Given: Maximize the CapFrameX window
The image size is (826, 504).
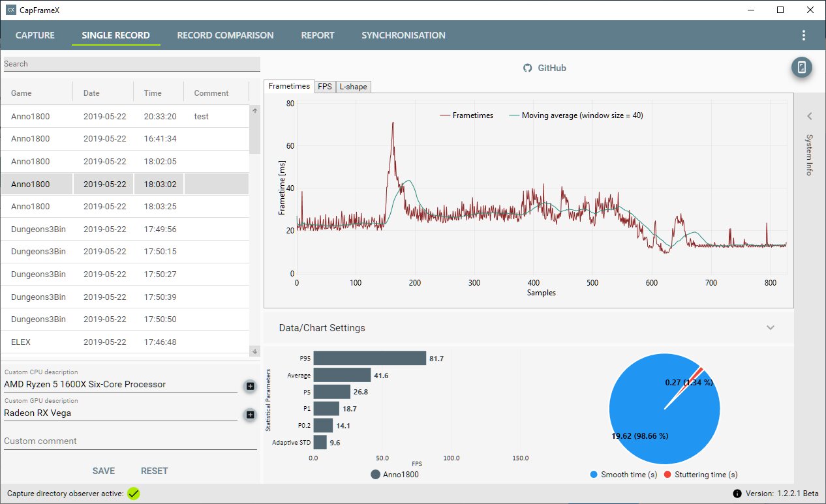Looking at the screenshot, I should pos(780,10).
